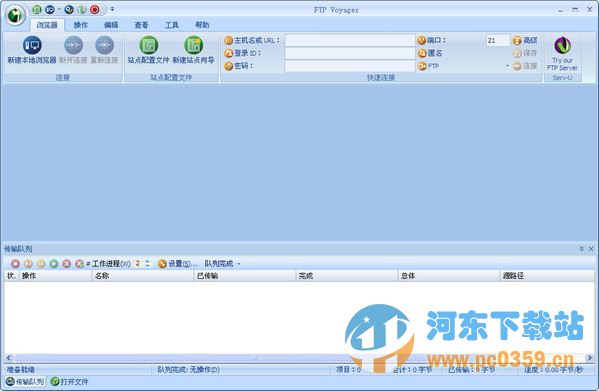Click the red stop queue icon
Image resolution: width=599 pixels, height=391 pixels.
click(x=15, y=263)
